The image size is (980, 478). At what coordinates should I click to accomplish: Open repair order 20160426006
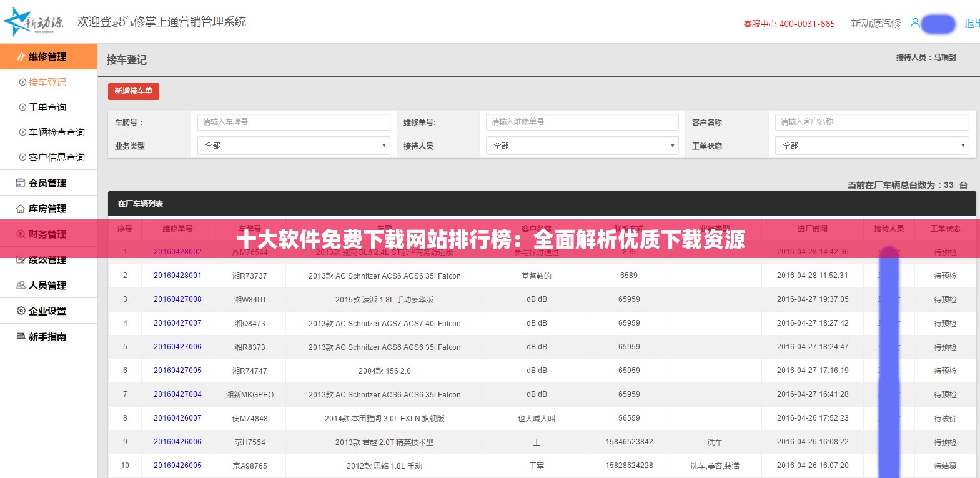pyautogui.click(x=177, y=442)
